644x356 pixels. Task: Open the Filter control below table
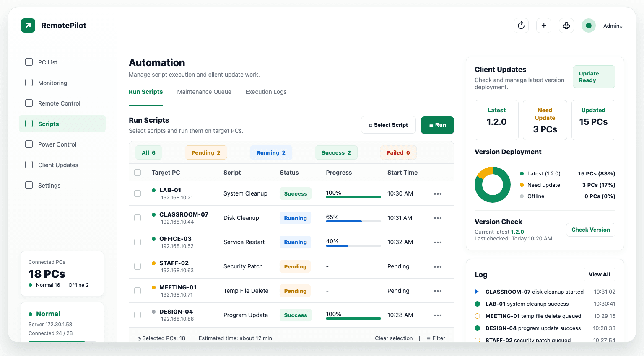[x=436, y=338]
